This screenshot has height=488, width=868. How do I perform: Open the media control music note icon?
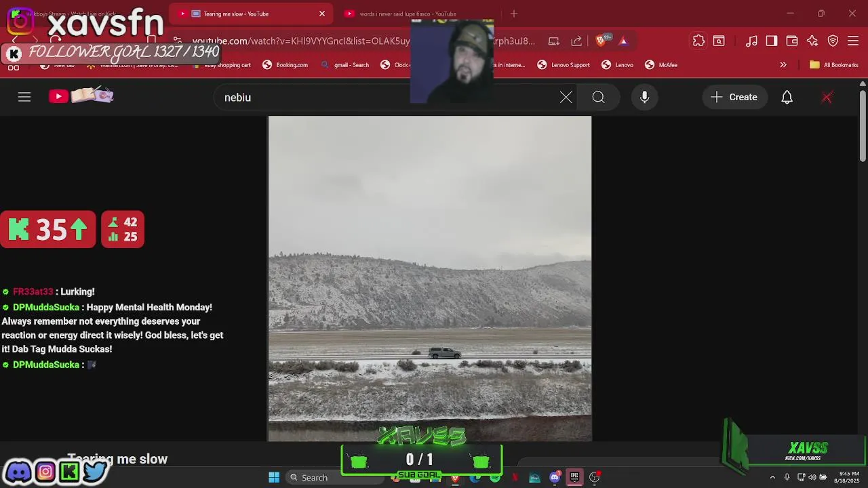[x=751, y=41]
